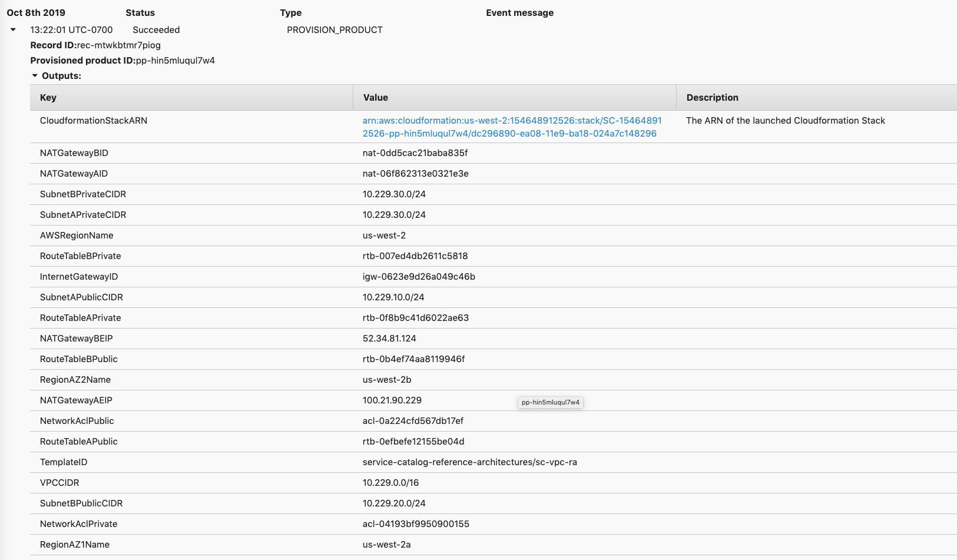Click the InternetGatewayID value igw-0623e9d26a049c46b
The height and width of the screenshot is (560, 957).
pos(418,276)
